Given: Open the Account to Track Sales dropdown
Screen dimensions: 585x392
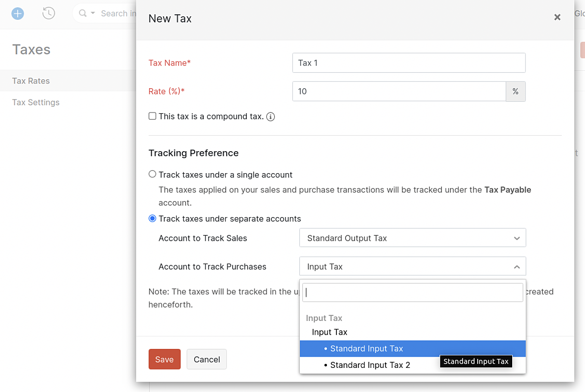Looking at the screenshot, I should [x=413, y=238].
